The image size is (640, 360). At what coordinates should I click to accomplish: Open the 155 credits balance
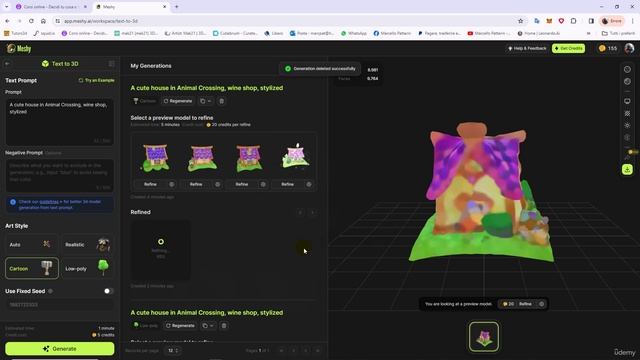(608, 49)
